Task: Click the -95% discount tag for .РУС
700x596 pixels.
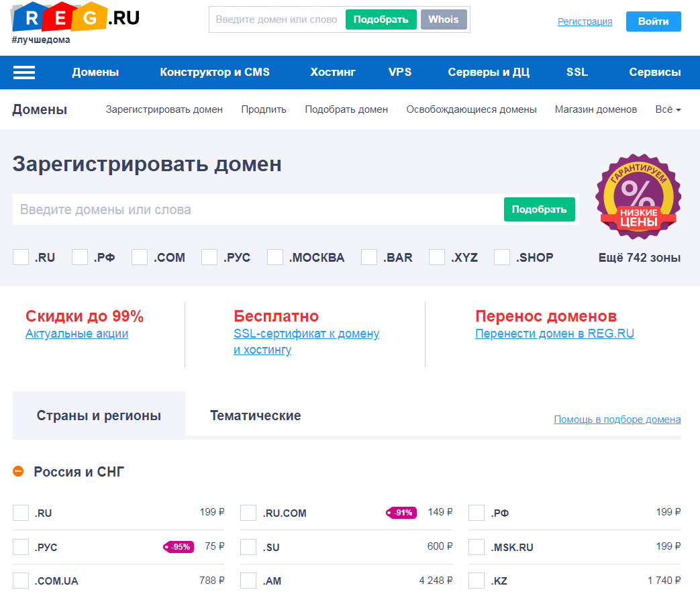Action: (x=179, y=547)
